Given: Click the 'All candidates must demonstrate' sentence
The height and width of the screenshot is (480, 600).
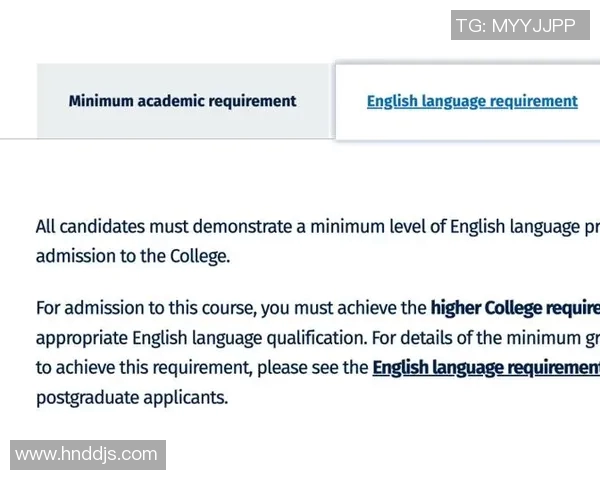Looking at the screenshot, I should [x=318, y=227].
